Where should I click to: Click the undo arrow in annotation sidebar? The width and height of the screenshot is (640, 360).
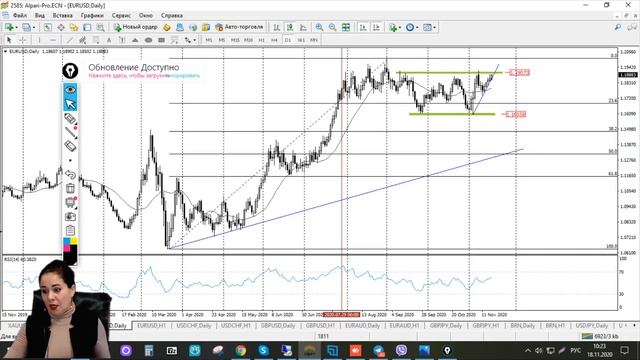tap(70, 174)
